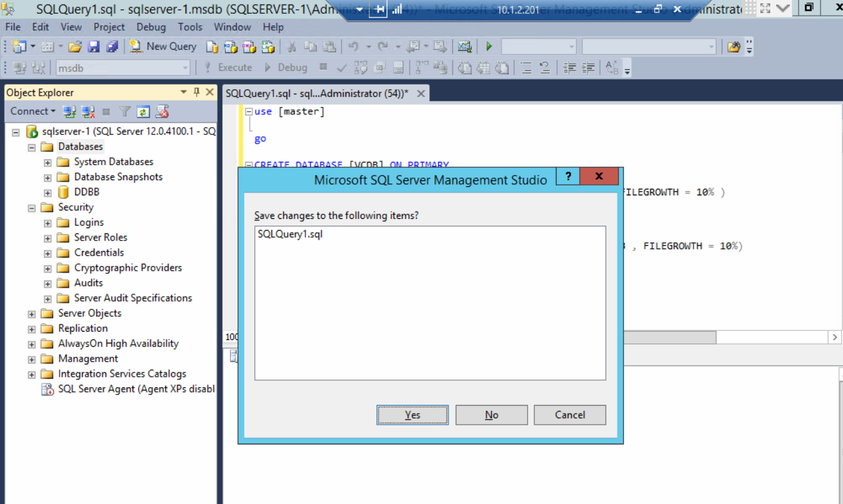Click the Object Explorer Filter funnel icon
This screenshot has height=504, width=843.
(x=125, y=111)
